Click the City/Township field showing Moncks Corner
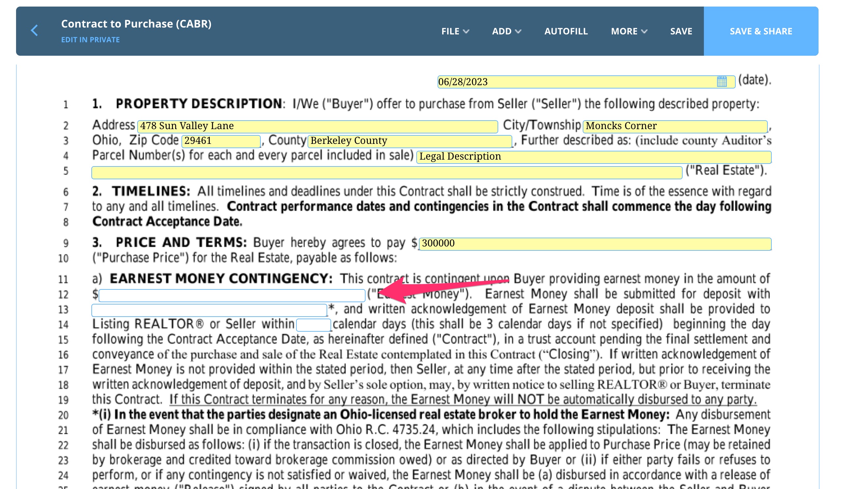This screenshot has width=868, height=489. tap(674, 126)
